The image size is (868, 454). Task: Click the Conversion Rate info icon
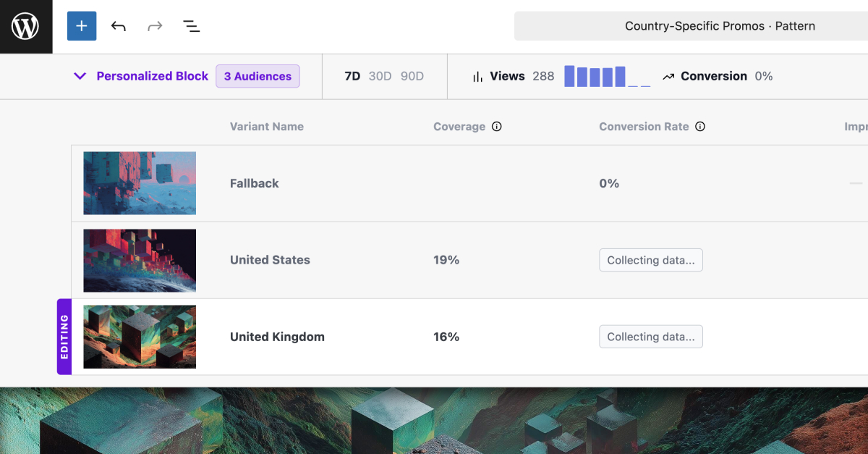coord(699,126)
